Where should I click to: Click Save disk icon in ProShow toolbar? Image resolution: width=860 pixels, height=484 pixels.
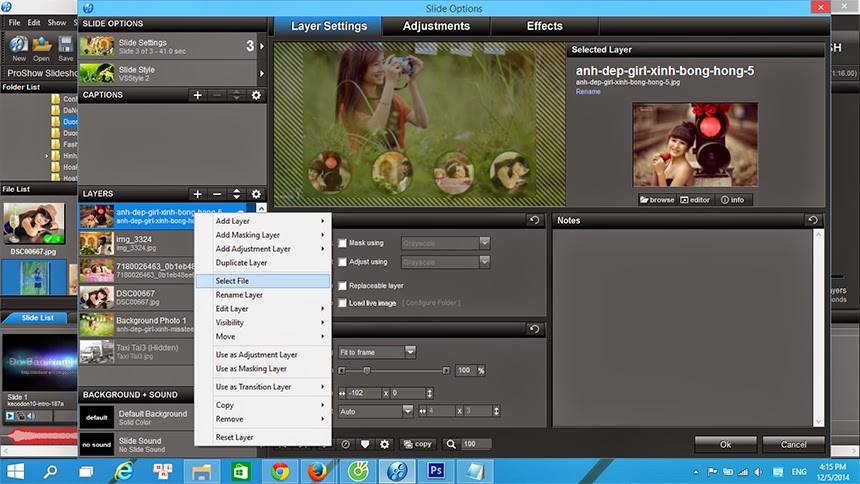66,48
